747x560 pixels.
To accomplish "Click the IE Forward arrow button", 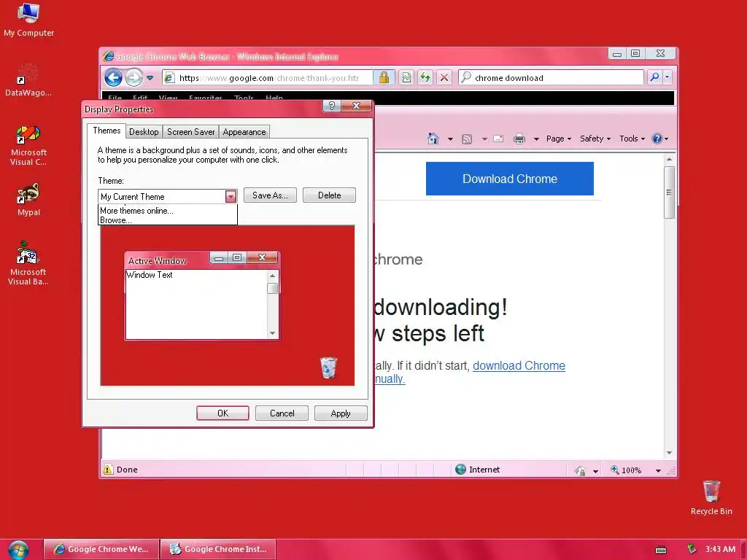I will pos(134,77).
